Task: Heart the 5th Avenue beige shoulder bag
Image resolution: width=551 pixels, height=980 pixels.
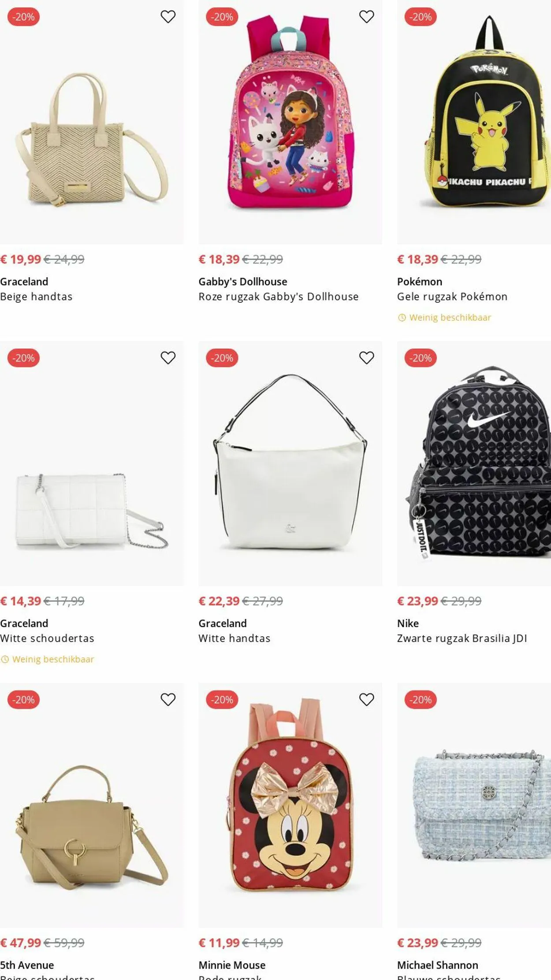Action: [168, 699]
